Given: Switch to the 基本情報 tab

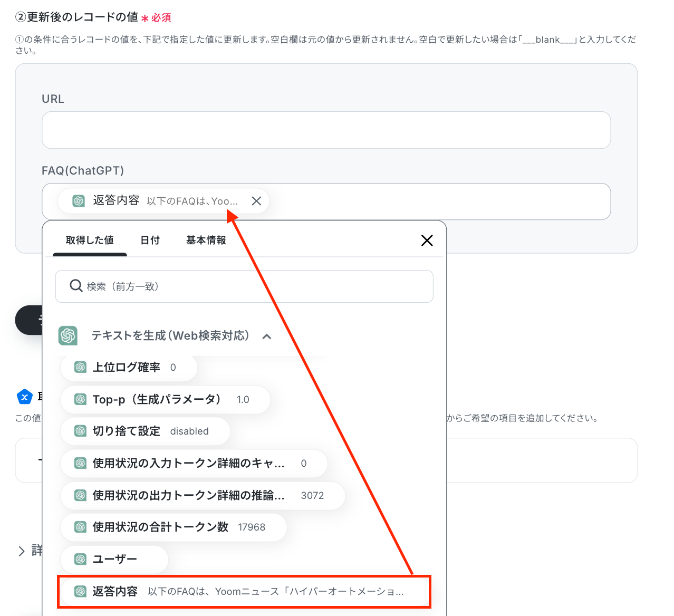Looking at the screenshot, I should (x=206, y=240).
